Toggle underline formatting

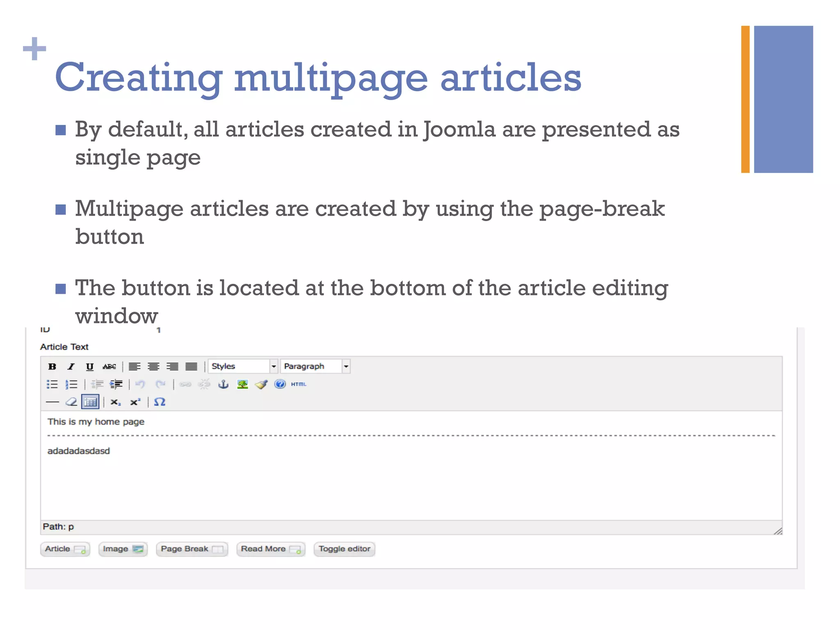pos(90,366)
